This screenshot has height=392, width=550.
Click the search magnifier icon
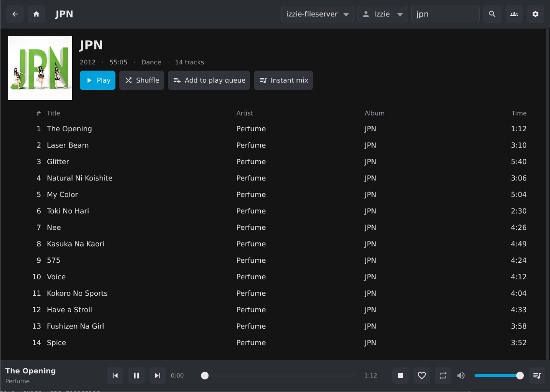(492, 14)
